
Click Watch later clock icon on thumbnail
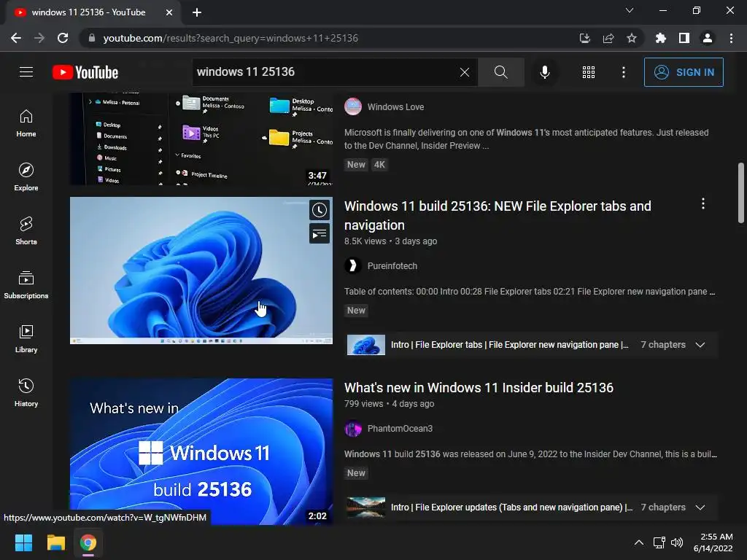pyautogui.click(x=320, y=210)
